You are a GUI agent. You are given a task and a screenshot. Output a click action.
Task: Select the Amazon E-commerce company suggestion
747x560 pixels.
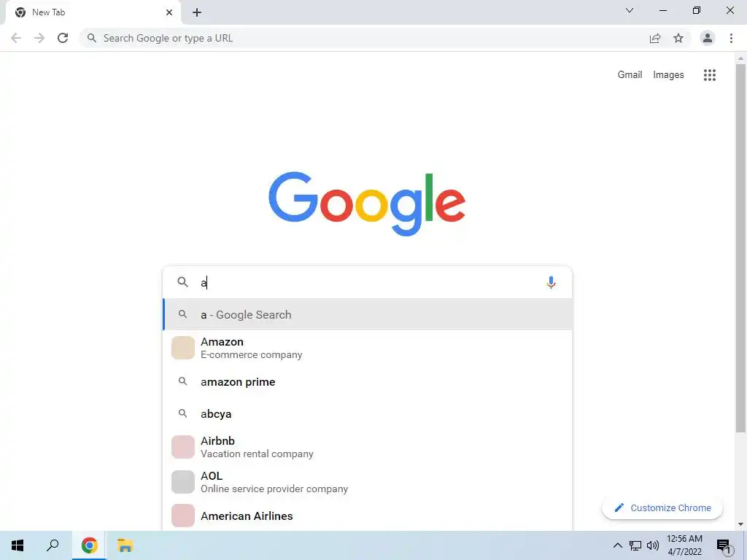[368, 348]
